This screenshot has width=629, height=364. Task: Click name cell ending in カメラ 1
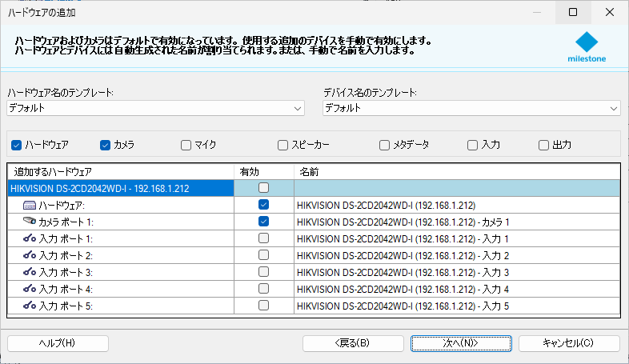click(457, 222)
